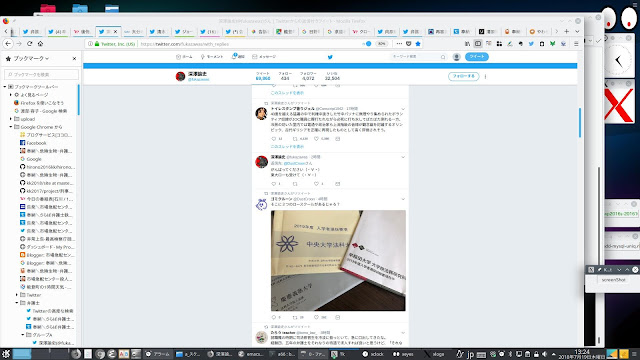This screenshot has height=360, width=640.
Task: Reply to the tweet with the brochure photo
Action: [273, 317]
